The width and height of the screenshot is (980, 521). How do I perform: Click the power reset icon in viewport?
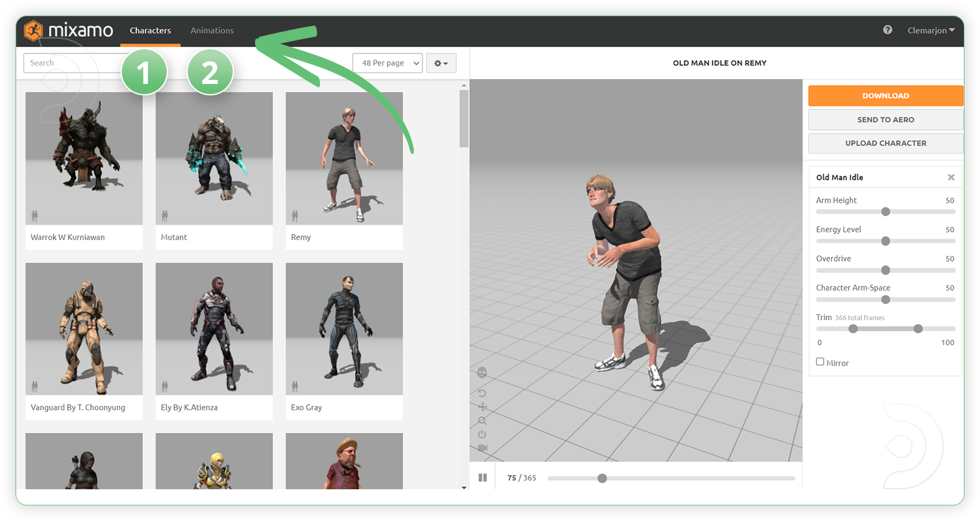[x=482, y=434]
